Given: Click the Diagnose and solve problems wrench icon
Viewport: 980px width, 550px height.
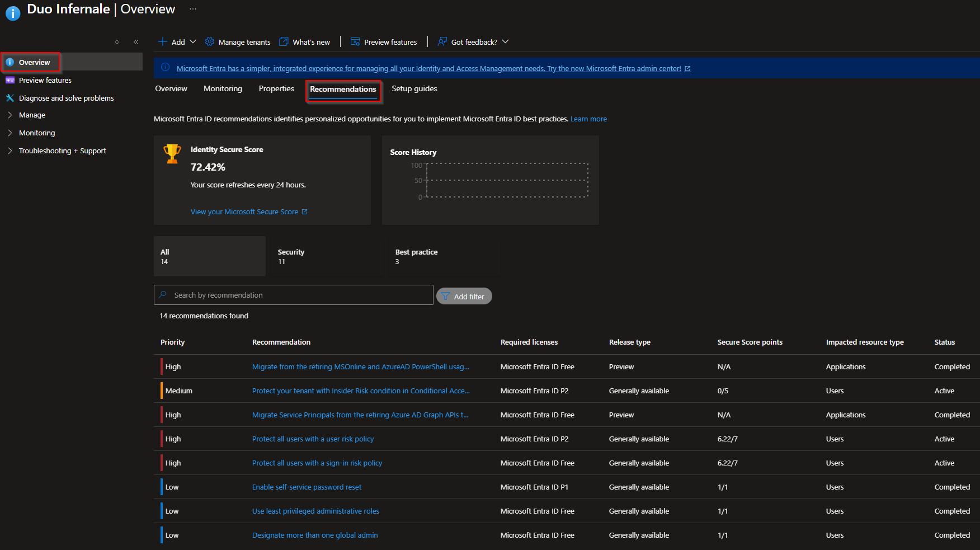Looking at the screenshot, I should pos(10,98).
